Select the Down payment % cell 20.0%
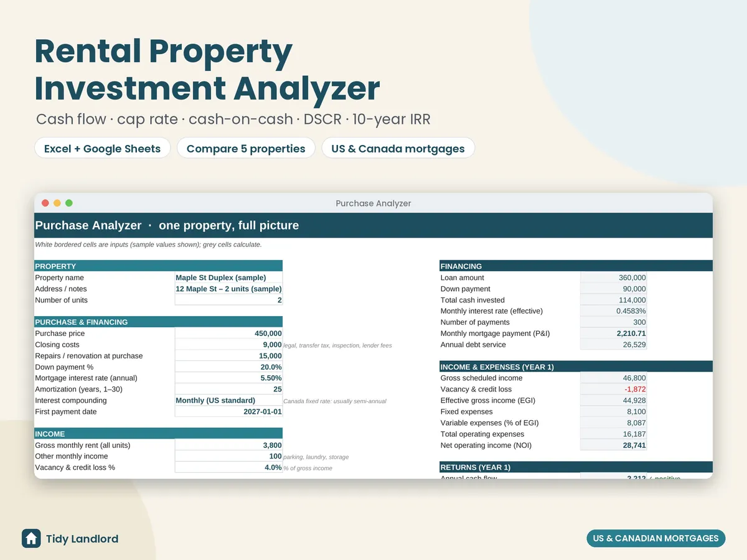The image size is (747, 560). click(x=228, y=367)
